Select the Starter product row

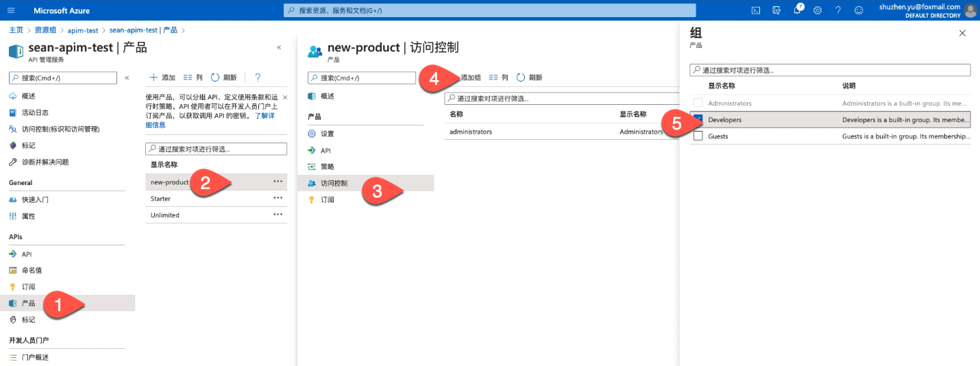coord(217,198)
